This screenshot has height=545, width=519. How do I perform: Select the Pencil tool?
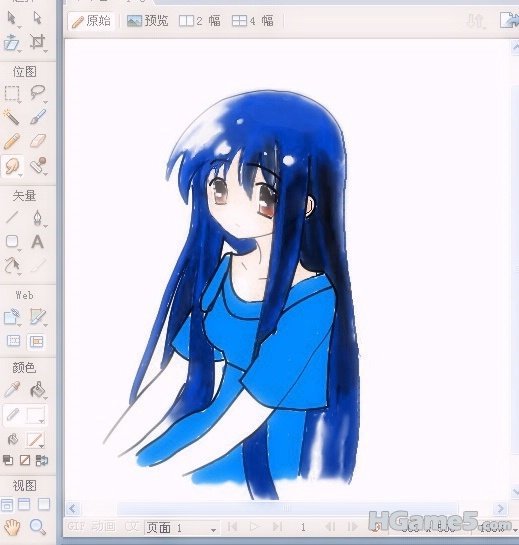click(x=11, y=142)
